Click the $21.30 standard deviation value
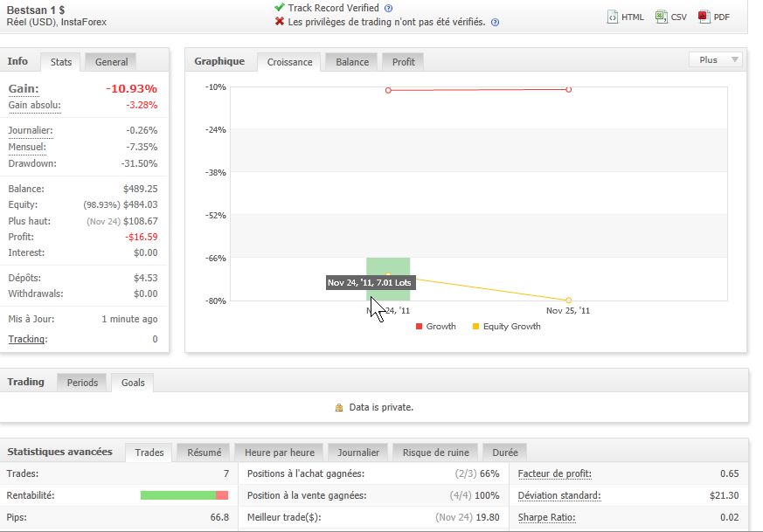Viewport: 763px width, 532px height. 724,495
